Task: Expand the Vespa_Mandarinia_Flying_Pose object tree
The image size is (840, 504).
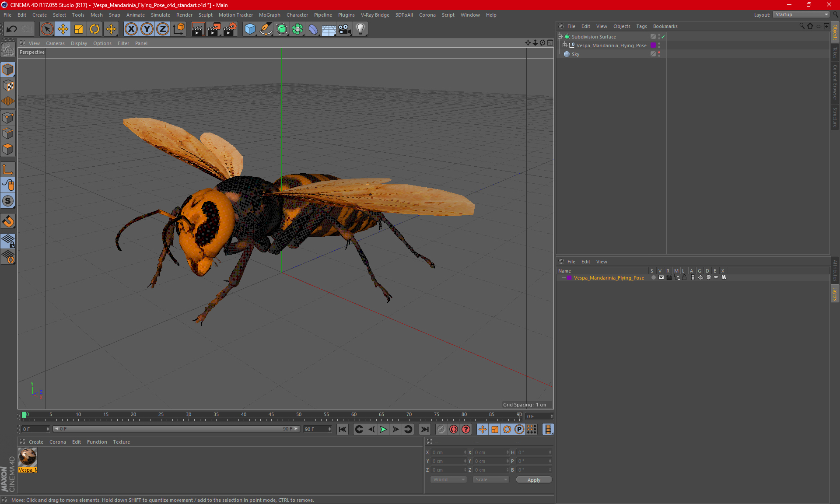Action: (565, 45)
